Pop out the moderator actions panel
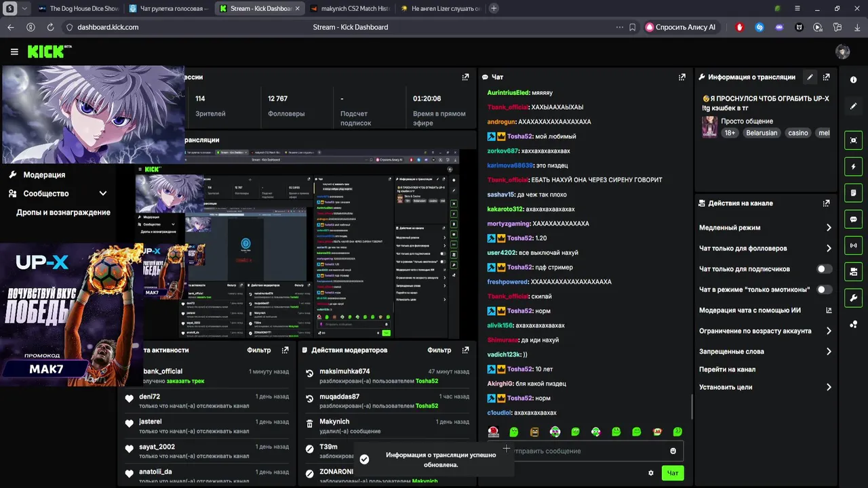 click(x=465, y=350)
